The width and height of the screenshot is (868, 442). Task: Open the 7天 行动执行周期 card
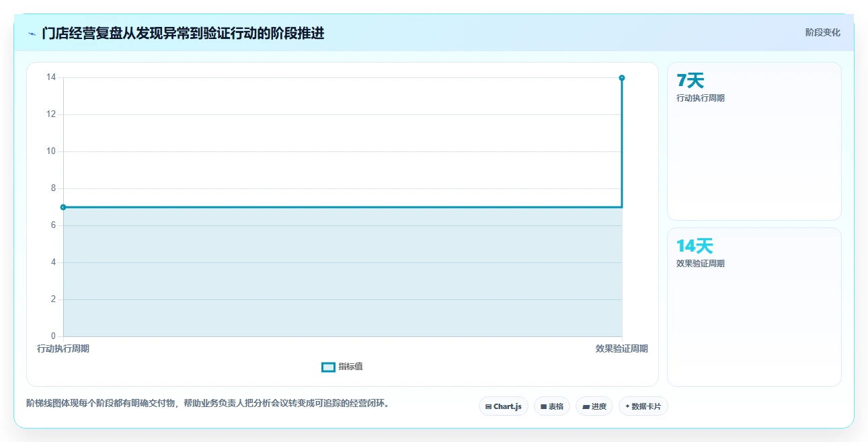click(x=754, y=141)
